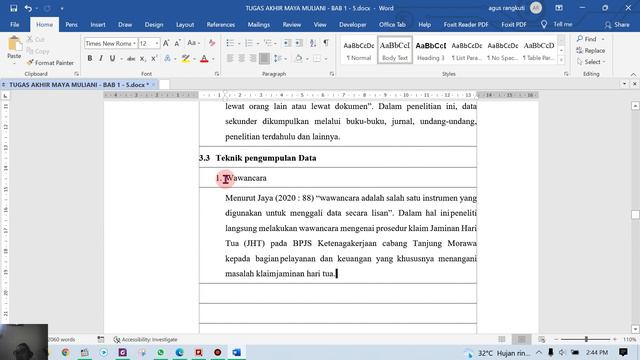
Task: Expand the Styles gallery
Action: (x=561, y=60)
